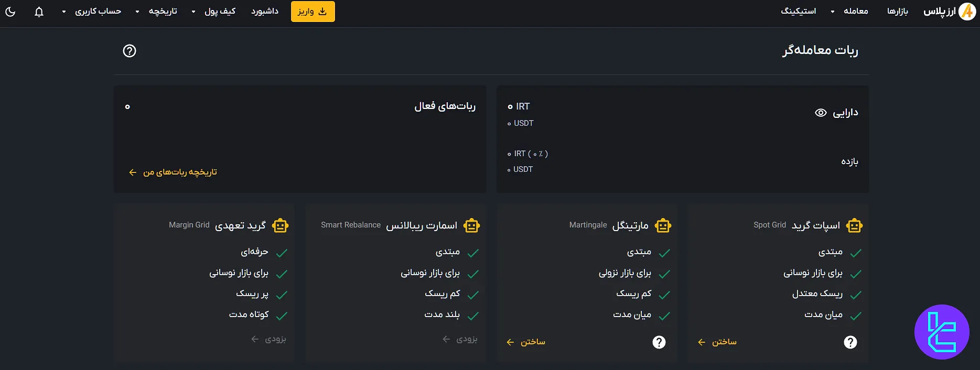The image size is (980, 370).
Task: Hide balances using the eye icon on دارایی
Action: 821,112
